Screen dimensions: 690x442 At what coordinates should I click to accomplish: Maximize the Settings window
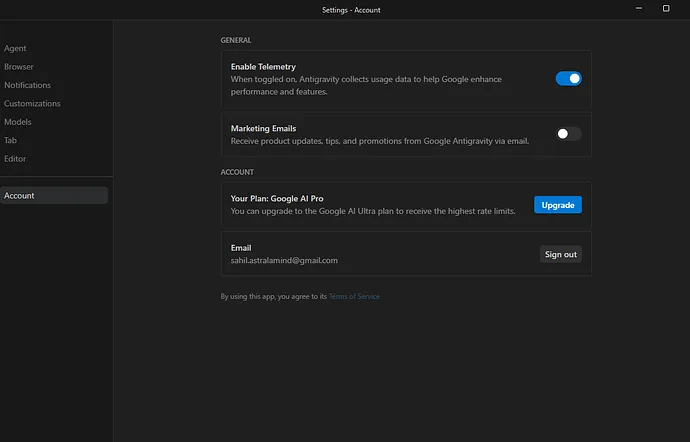click(666, 9)
